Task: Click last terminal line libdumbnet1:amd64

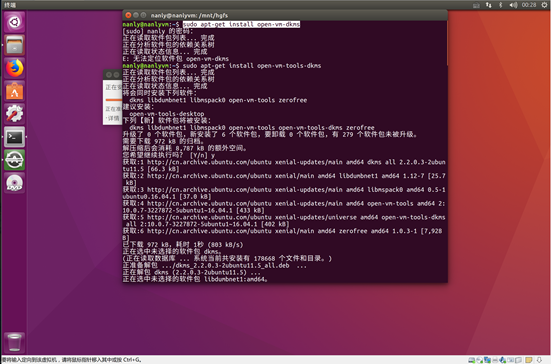Action: pyautogui.click(x=195, y=279)
